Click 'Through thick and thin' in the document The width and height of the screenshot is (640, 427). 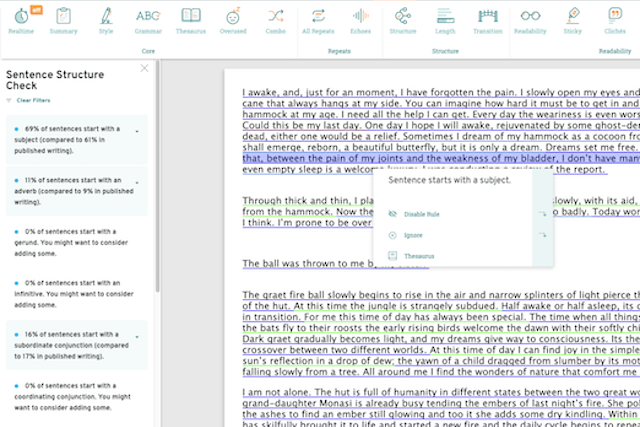[x=296, y=201]
